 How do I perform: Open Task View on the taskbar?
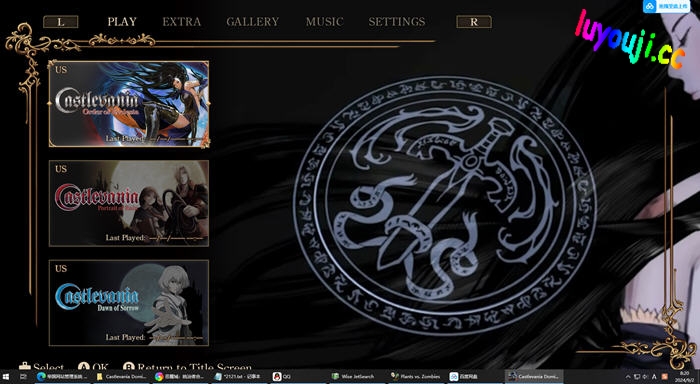23,377
